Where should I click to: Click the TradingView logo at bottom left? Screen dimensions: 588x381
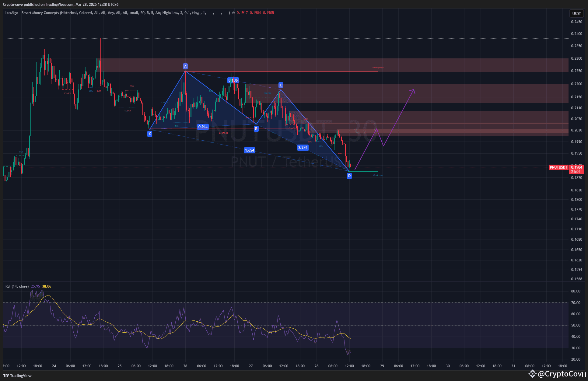tap(17, 376)
